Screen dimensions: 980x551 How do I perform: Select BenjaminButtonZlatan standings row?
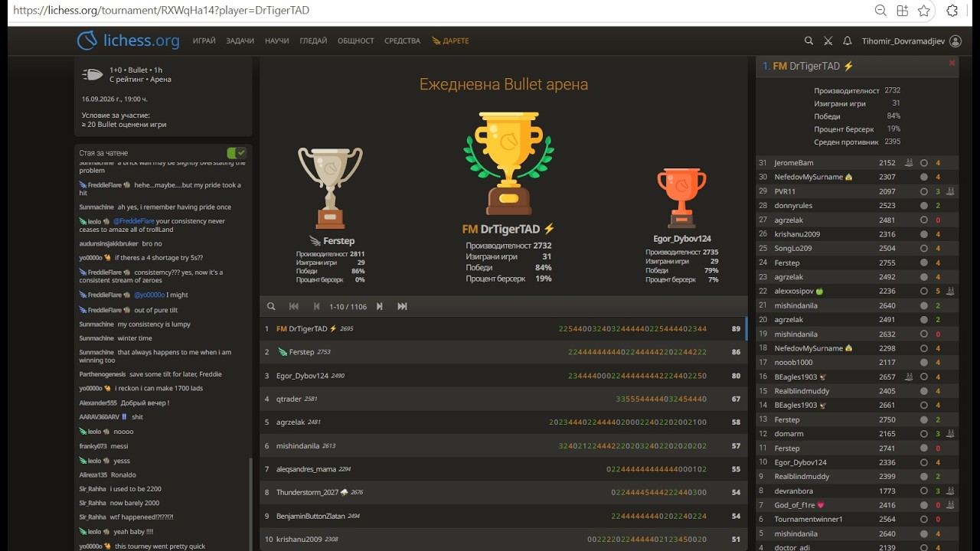point(503,516)
